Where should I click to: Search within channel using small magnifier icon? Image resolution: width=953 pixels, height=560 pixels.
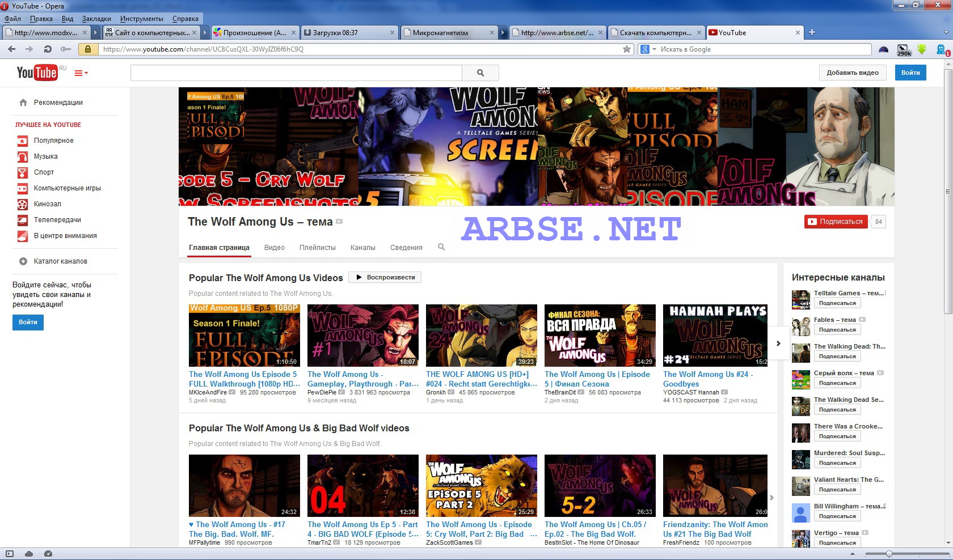pos(441,247)
